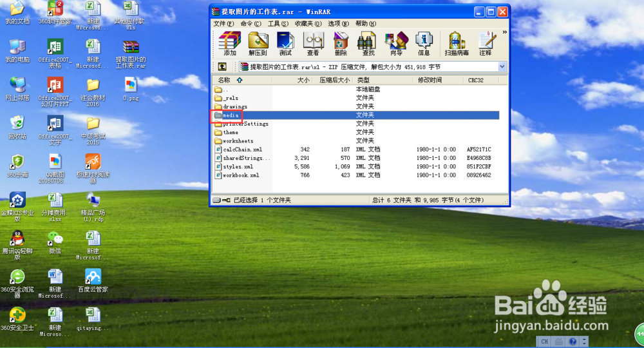This screenshot has width=644, height=348.
Task: Click the 查找 (Find) binoculars icon
Action: (x=368, y=44)
